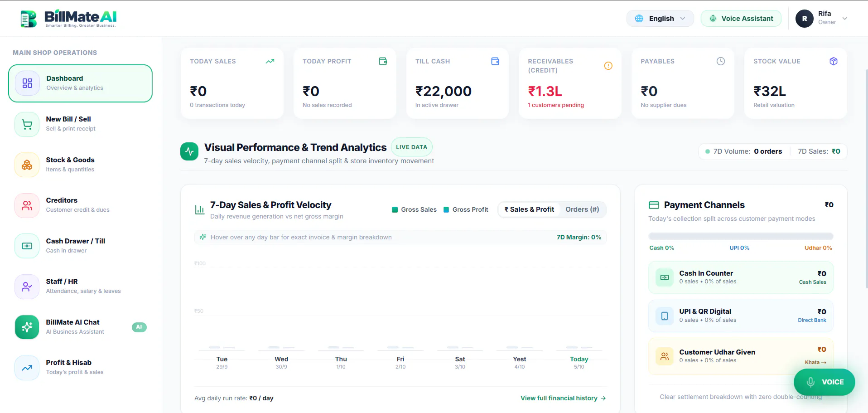Toggle the Gross Sales legend series
Screen dimensions: 868x413
click(x=414, y=209)
